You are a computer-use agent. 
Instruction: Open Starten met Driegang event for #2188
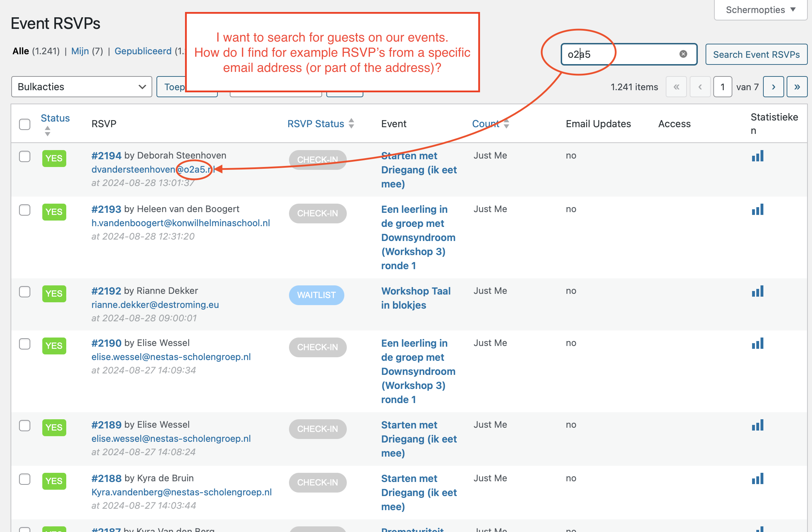pyautogui.click(x=419, y=493)
